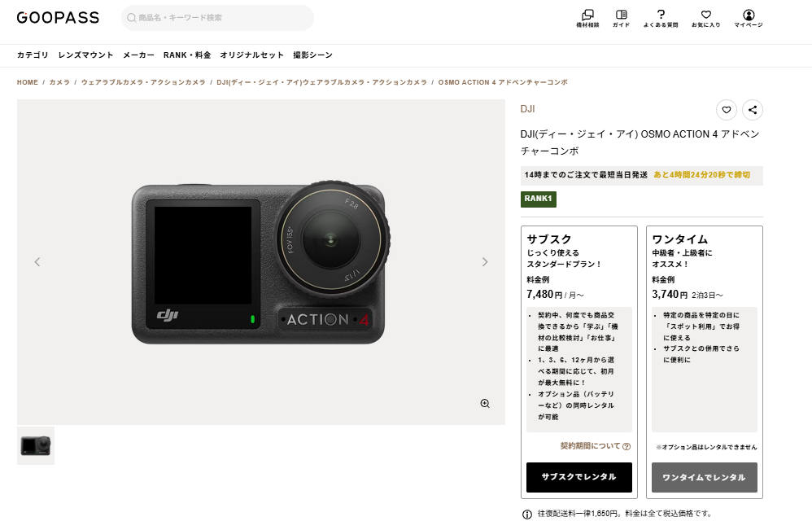
Task: Open お気に入り favorites heart icon in header
Action: (x=705, y=16)
